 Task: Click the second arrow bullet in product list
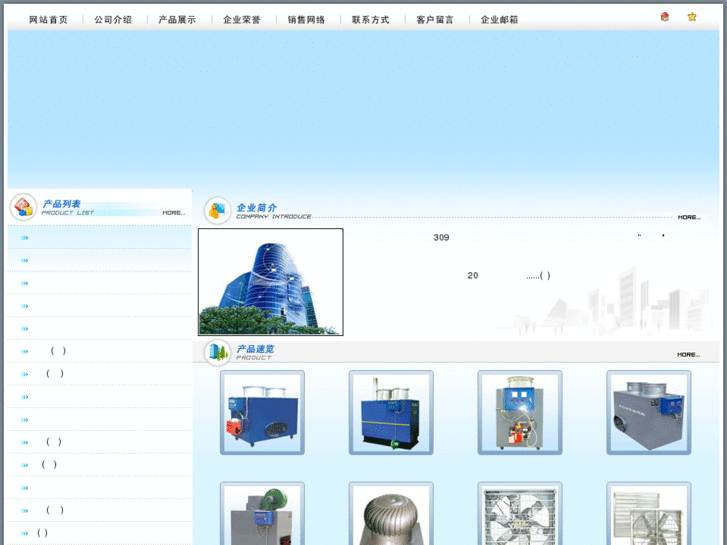(x=25, y=261)
